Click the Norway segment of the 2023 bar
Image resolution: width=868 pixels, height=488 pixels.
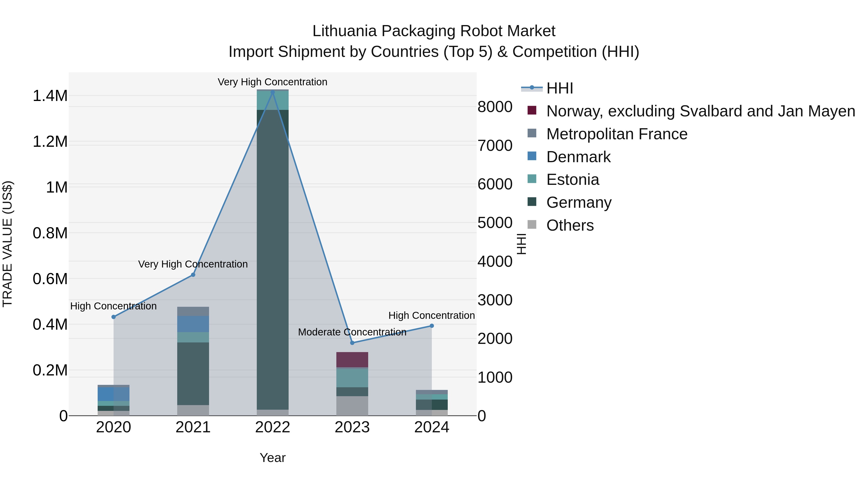[x=352, y=360]
